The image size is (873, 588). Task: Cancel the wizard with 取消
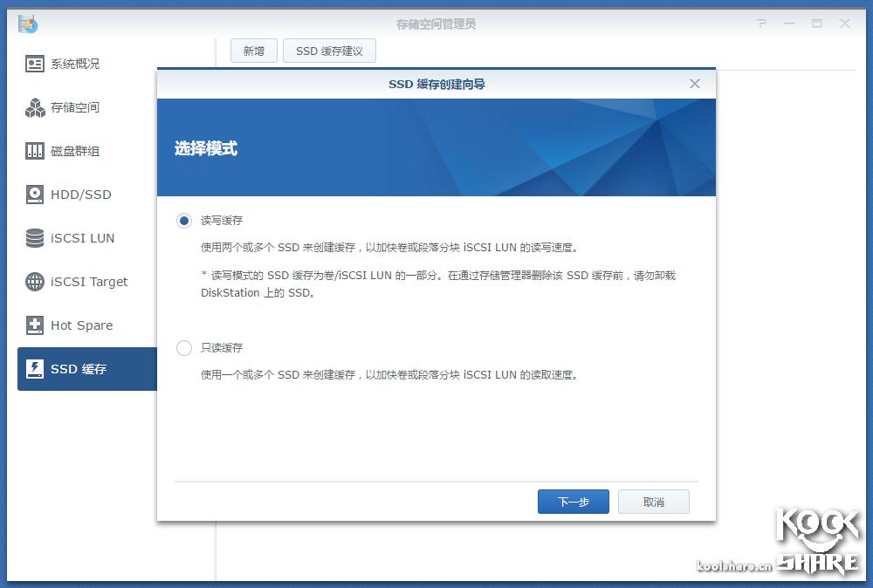pyautogui.click(x=653, y=502)
